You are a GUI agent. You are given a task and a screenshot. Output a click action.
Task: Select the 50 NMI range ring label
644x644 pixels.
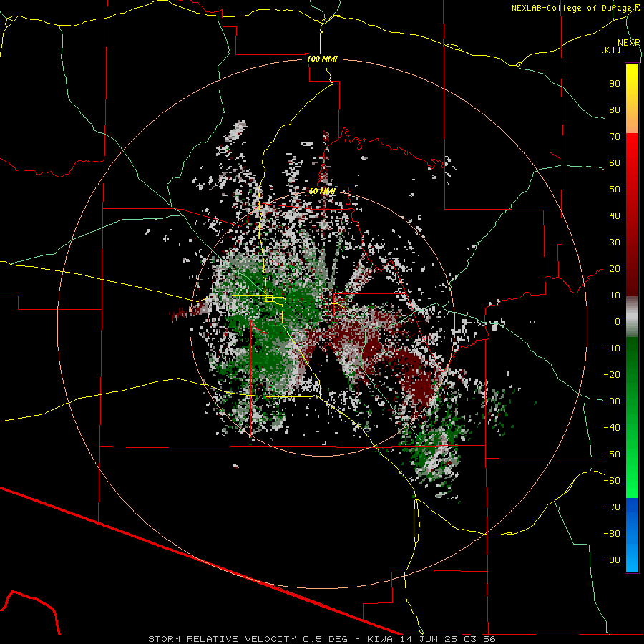(x=322, y=191)
